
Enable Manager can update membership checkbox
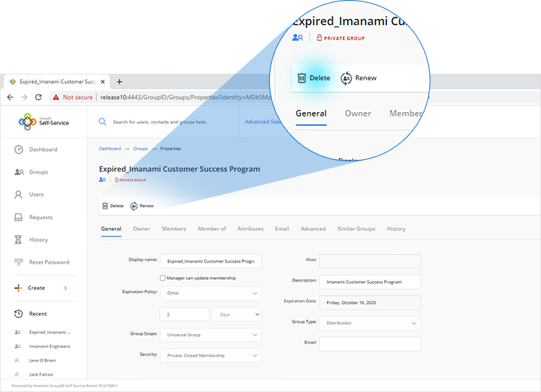click(163, 278)
